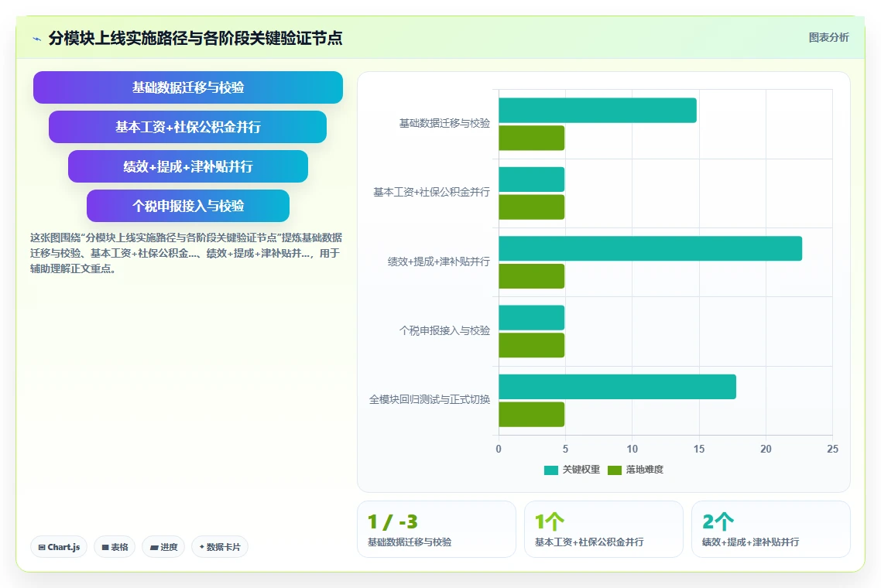Click the 个税申报接入与校验 axis label
Image resolution: width=881 pixels, height=588 pixels.
click(444, 330)
